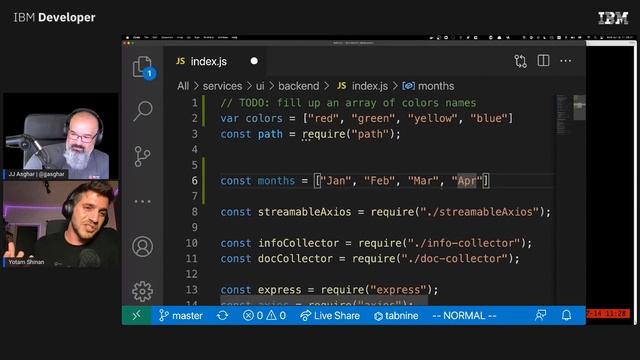Image resolution: width=640 pixels, height=360 pixels.
Task: Click the docCollector variable name
Action: pos(295,259)
